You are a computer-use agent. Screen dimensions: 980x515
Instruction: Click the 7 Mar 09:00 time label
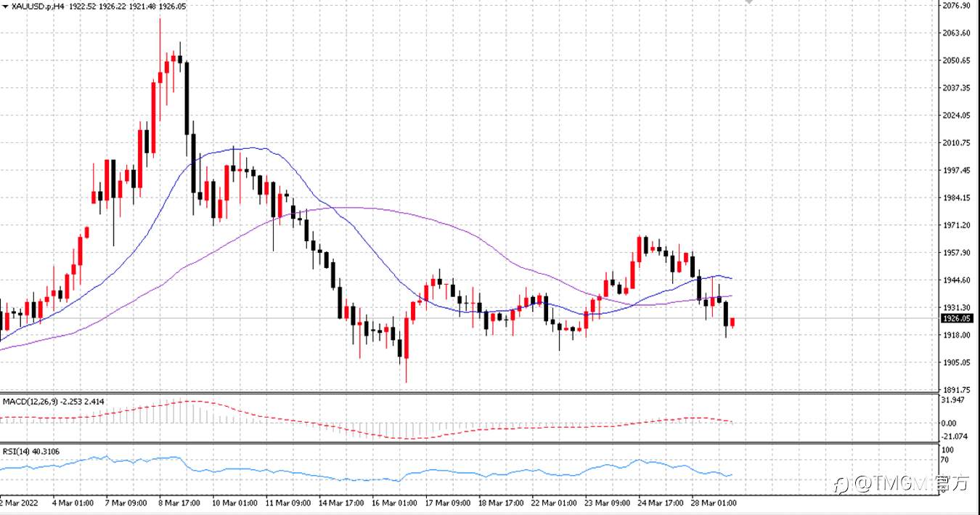point(126,503)
